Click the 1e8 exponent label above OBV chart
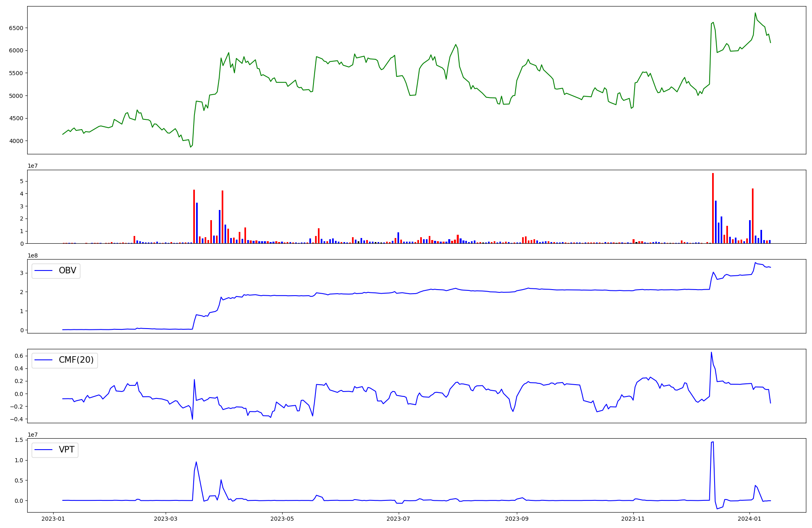The image size is (812, 528). point(33,255)
